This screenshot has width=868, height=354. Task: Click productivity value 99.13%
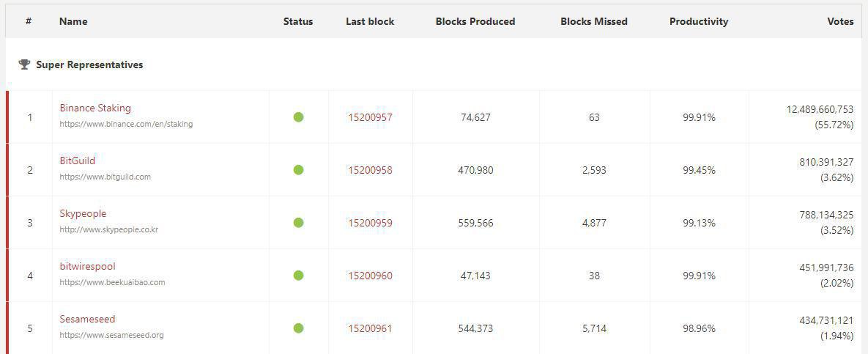[x=699, y=224]
